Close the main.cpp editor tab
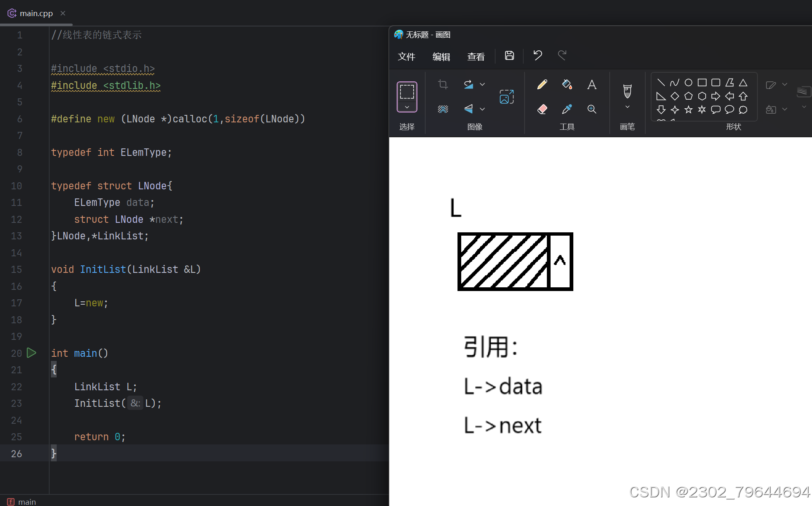 pos(63,13)
